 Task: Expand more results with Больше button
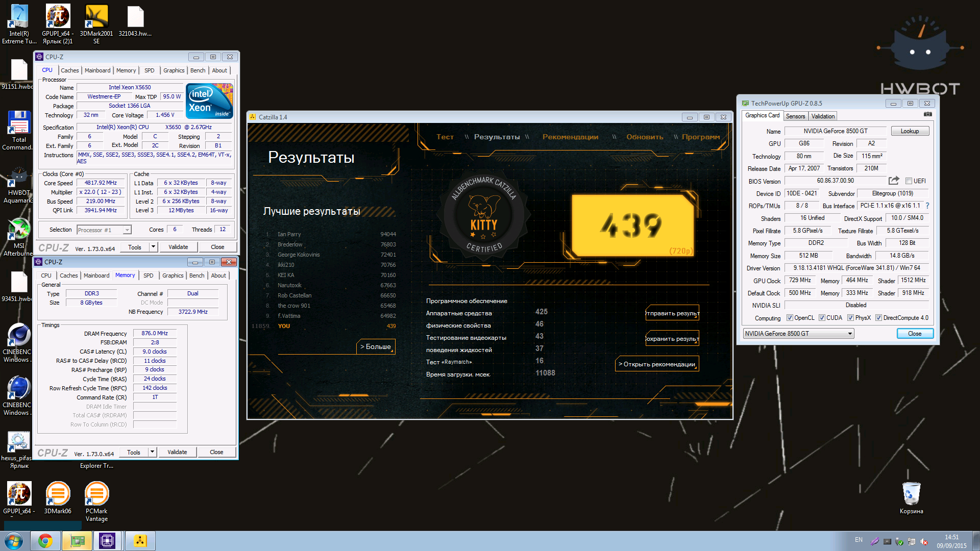376,346
